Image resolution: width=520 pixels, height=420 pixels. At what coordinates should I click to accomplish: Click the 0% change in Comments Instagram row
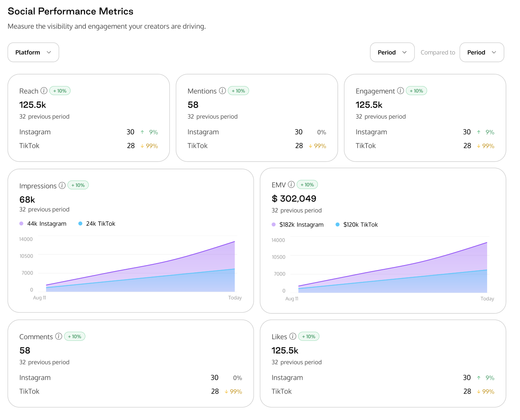point(237,378)
